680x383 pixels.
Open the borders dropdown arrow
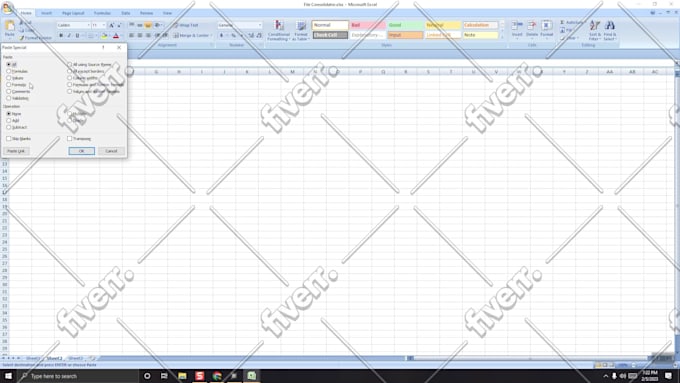pyautogui.click(x=96, y=36)
